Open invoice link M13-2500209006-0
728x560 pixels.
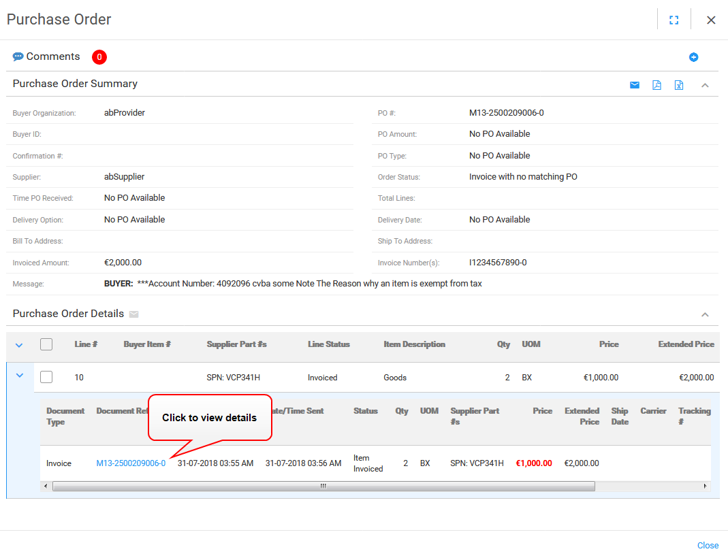pos(130,463)
